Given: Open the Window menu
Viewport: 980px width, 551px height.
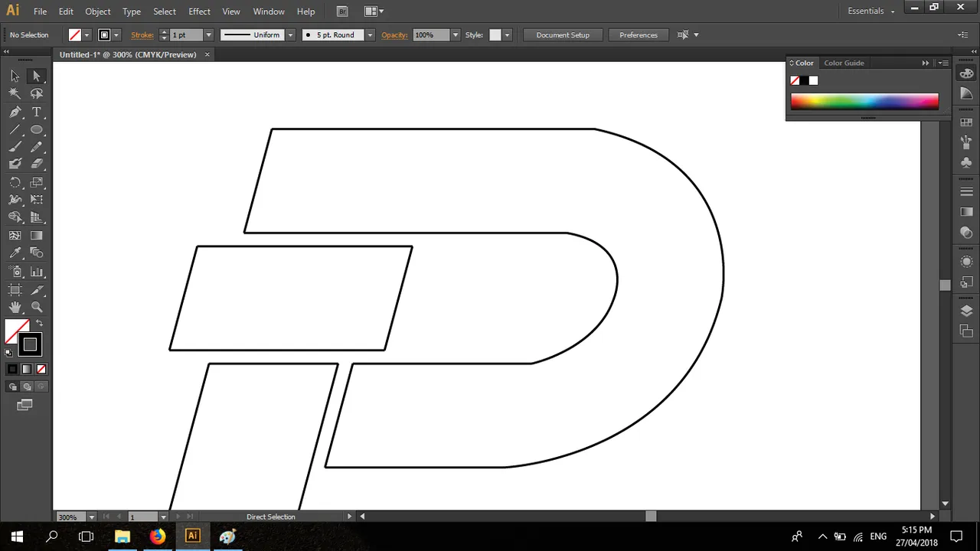Looking at the screenshot, I should click(x=269, y=11).
